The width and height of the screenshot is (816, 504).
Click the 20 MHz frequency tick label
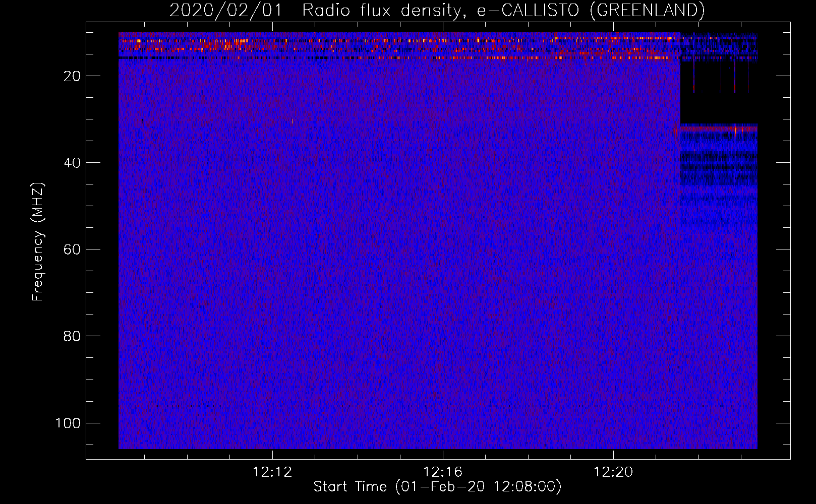tap(72, 76)
